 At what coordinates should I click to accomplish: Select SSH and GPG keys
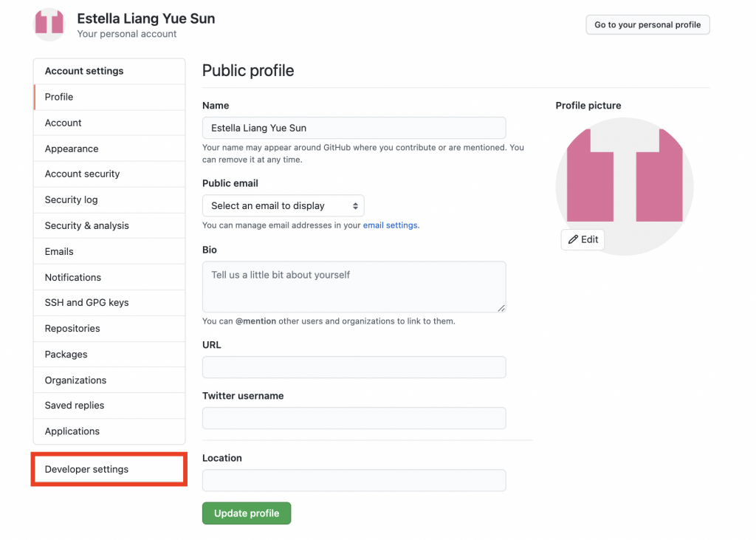click(x=109, y=303)
